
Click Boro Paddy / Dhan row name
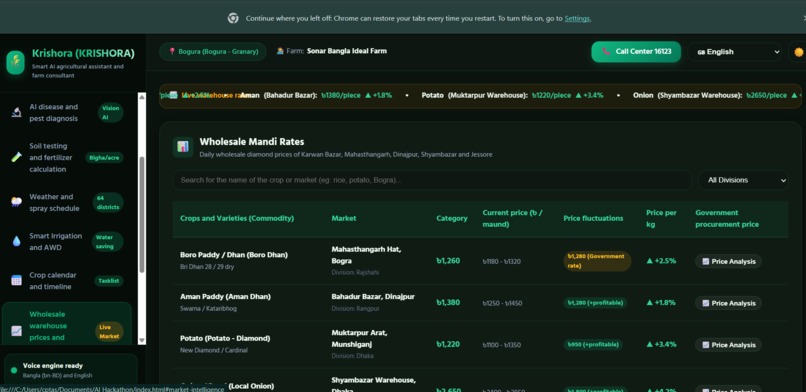[x=234, y=255]
